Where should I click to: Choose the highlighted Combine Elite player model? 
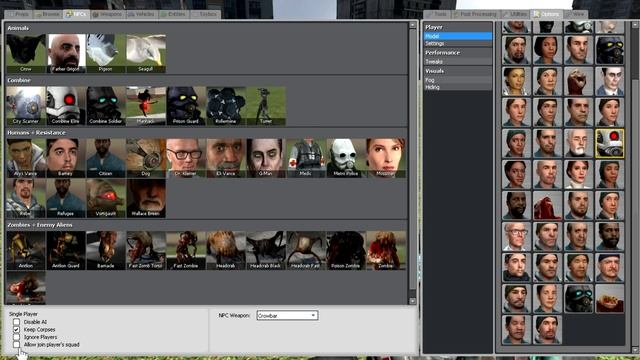coord(609,143)
